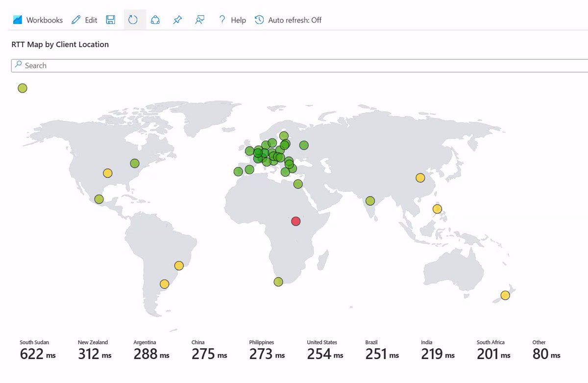Click the RTT Map by Client Location title
This screenshot has width=588, height=383.
[60, 44]
